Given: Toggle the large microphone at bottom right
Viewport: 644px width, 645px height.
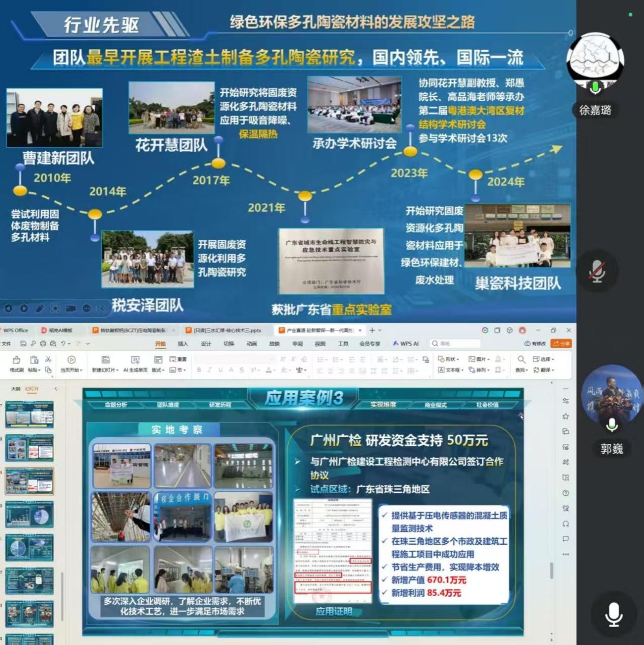Looking at the screenshot, I should point(613,614).
